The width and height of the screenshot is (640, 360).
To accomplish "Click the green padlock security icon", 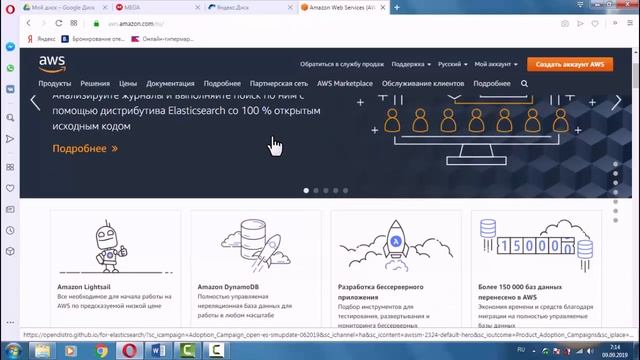I will (96, 24).
